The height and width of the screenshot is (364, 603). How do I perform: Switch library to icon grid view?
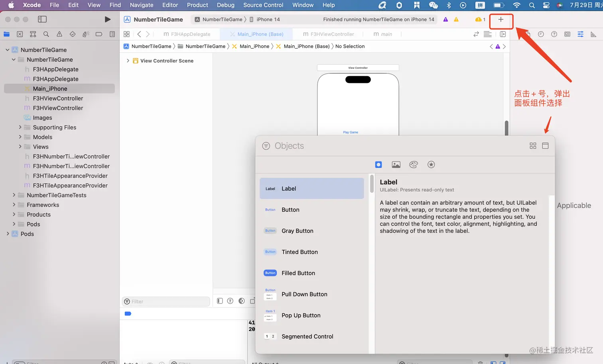[533, 146]
